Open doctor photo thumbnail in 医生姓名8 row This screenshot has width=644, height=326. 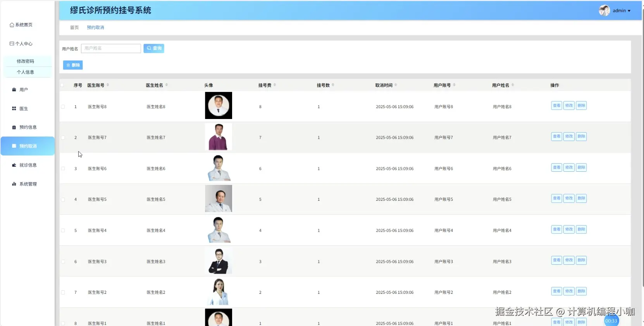tap(219, 105)
